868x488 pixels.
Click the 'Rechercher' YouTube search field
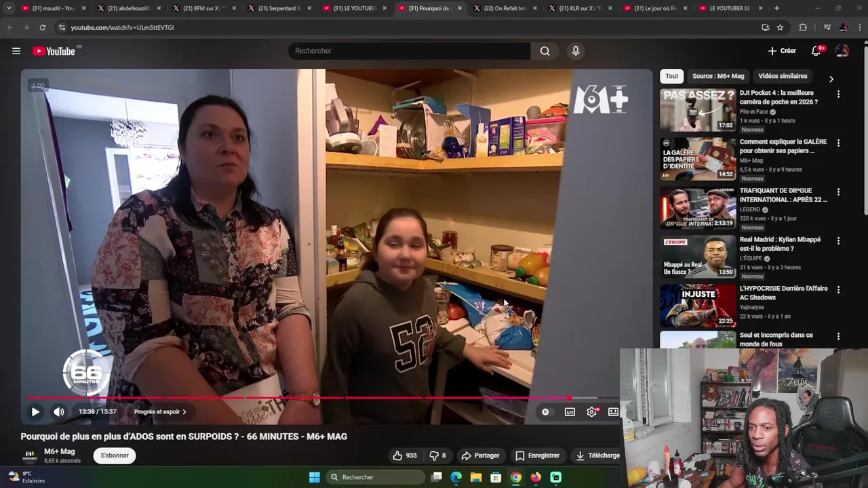coord(409,51)
